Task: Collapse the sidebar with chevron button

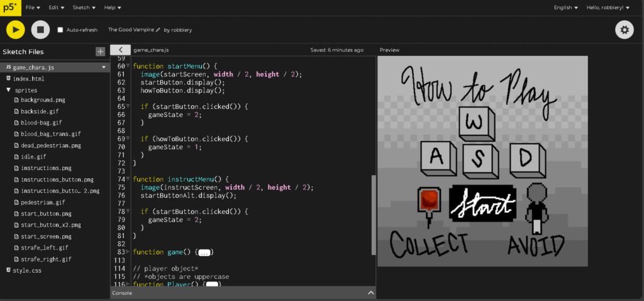Action: (120, 50)
